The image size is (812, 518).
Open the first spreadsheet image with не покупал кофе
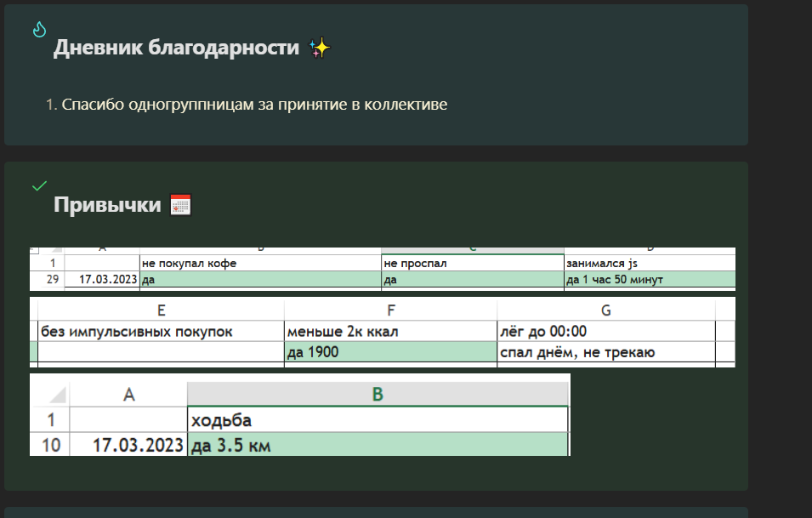coord(382,269)
